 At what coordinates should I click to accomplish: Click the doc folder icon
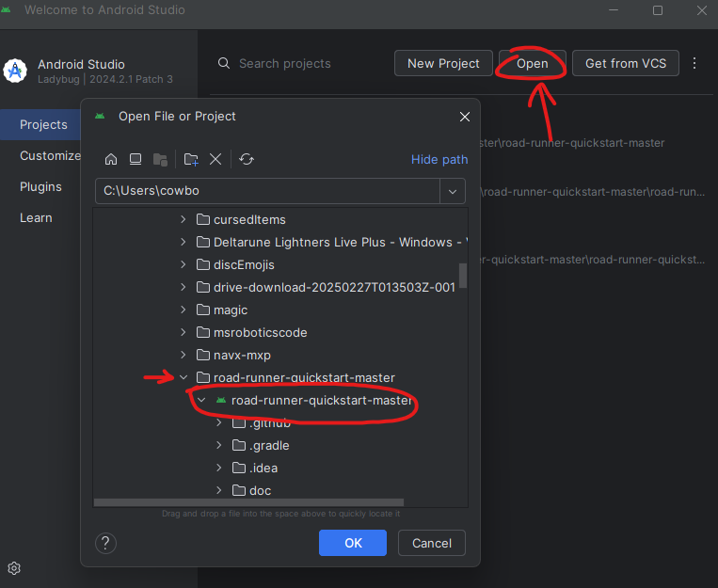239,490
